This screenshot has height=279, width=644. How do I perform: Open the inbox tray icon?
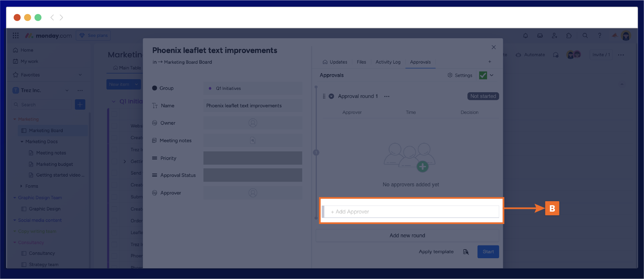(540, 36)
